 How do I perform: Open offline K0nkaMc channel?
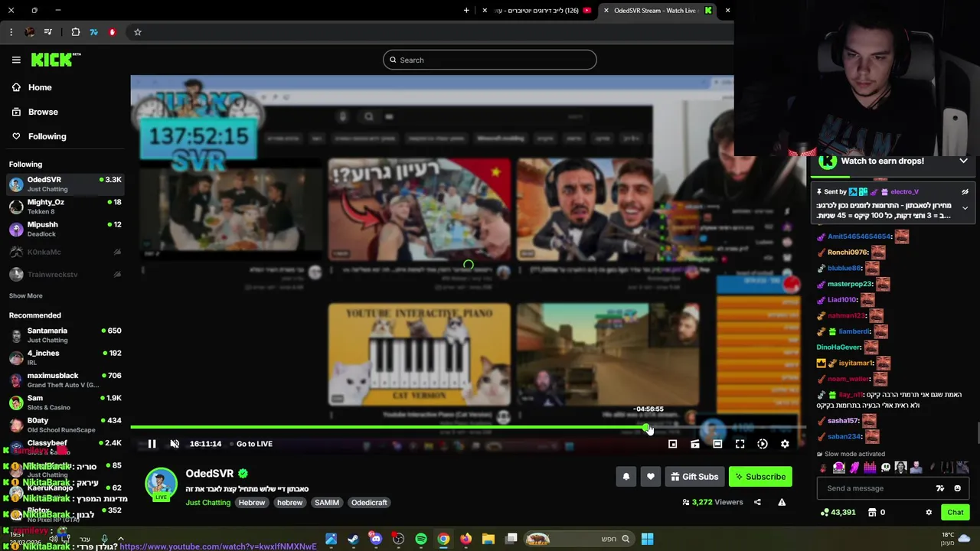click(x=65, y=252)
